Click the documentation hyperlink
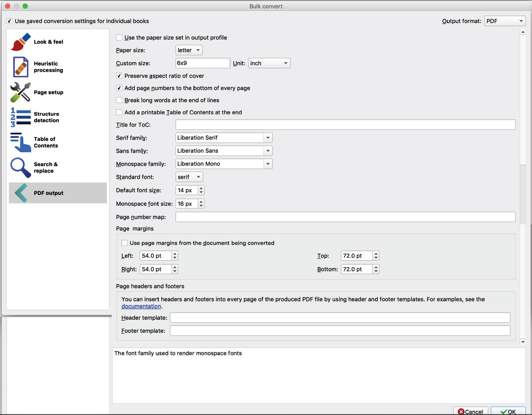This screenshot has height=415, width=532. click(141, 306)
